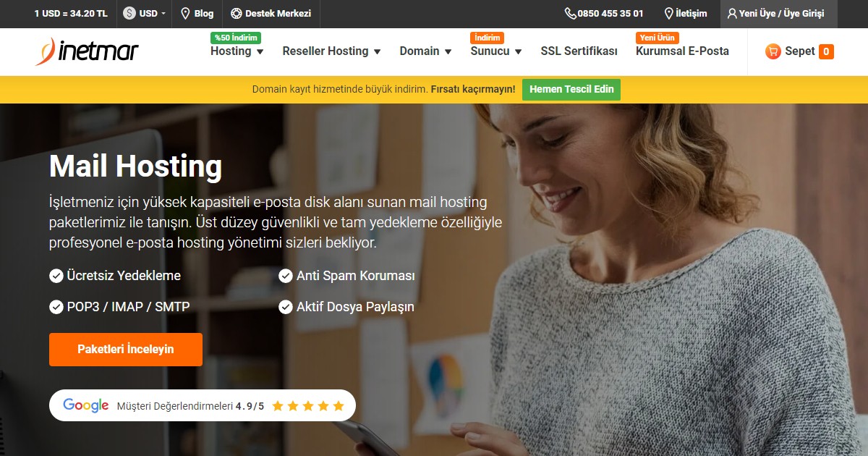Screen dimensions: 868x456
Task: Click the phone icon next to 0850 455 35 01
Action: click(571, 14)
